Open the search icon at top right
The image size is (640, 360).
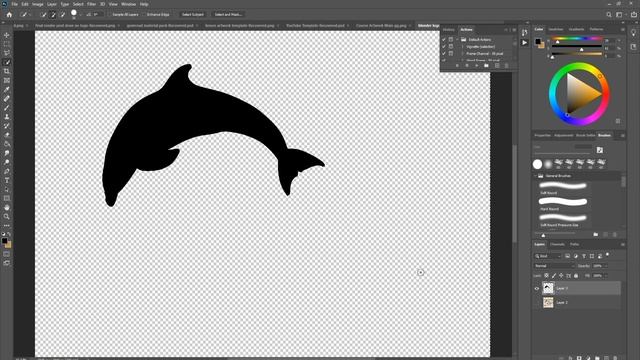coord(609,15)
